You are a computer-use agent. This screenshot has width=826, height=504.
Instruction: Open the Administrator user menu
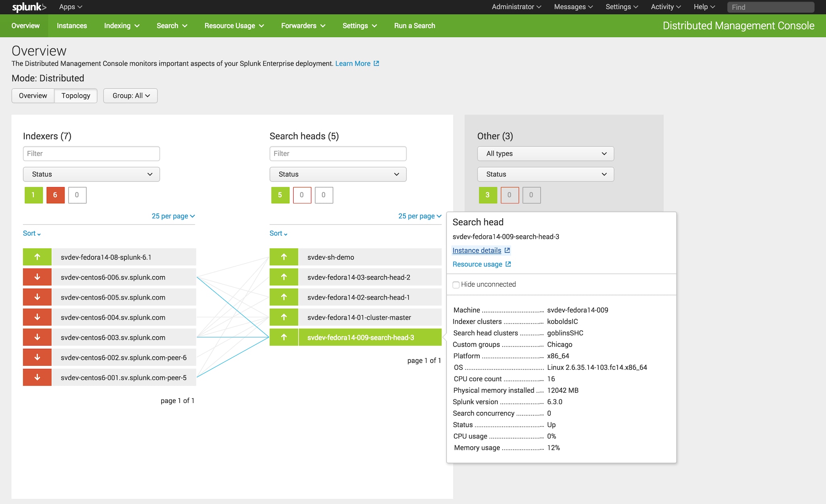pyautogui.click(x=516, y=7)
